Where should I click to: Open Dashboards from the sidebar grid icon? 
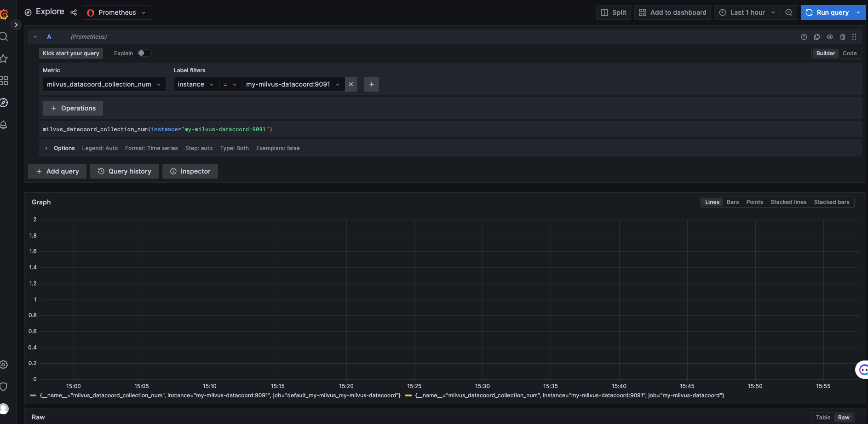click(x=5, y=81)
